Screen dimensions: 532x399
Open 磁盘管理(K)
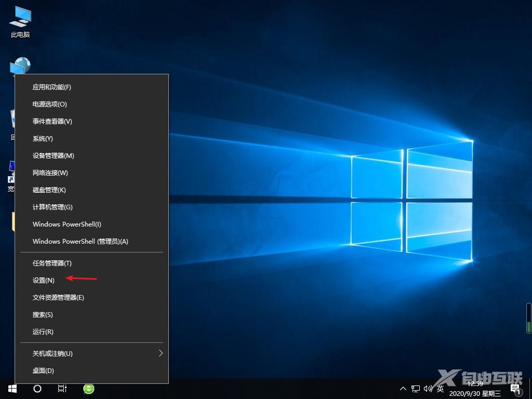tap(91, 190)
